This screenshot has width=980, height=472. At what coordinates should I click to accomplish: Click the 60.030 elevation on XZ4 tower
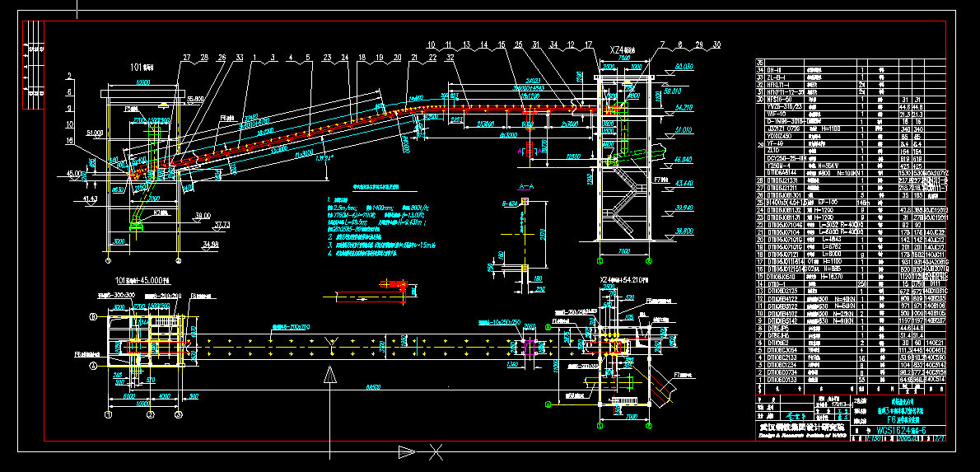click(x=684, y=67)
